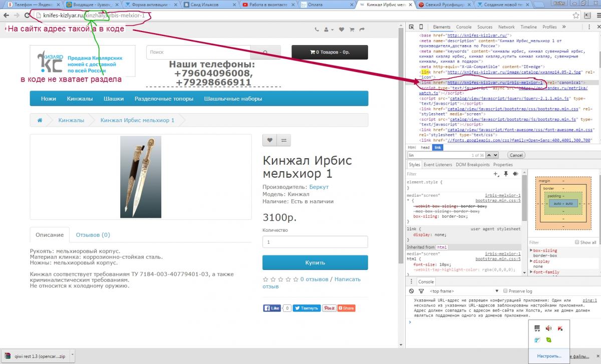This screenshot has width=601, height=364.
Task: Enable the Preserve log checkbox
Action: click(x=505, y=291)
